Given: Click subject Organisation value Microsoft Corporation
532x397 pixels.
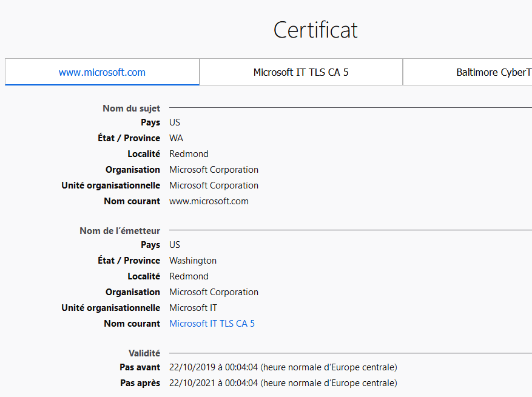Looking at the screenshot, I should click(214, 170).
